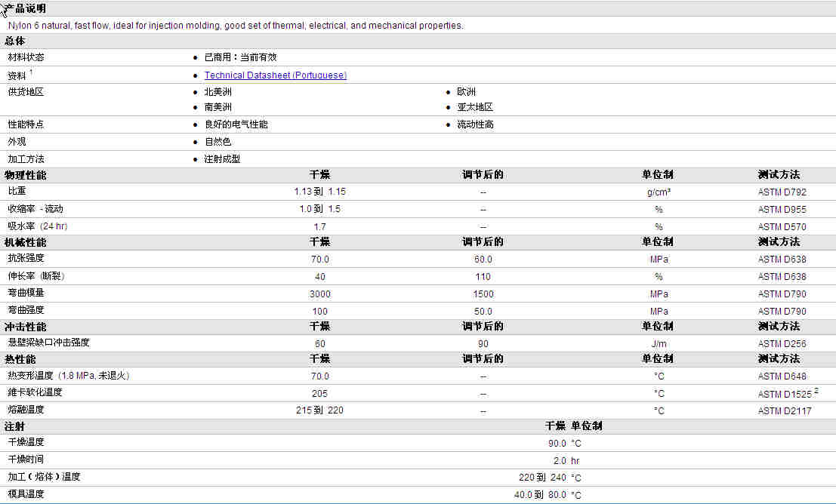Screen dimensions: 836x504
Task: Click the 模具温度 row label
Action: [26, 494]
